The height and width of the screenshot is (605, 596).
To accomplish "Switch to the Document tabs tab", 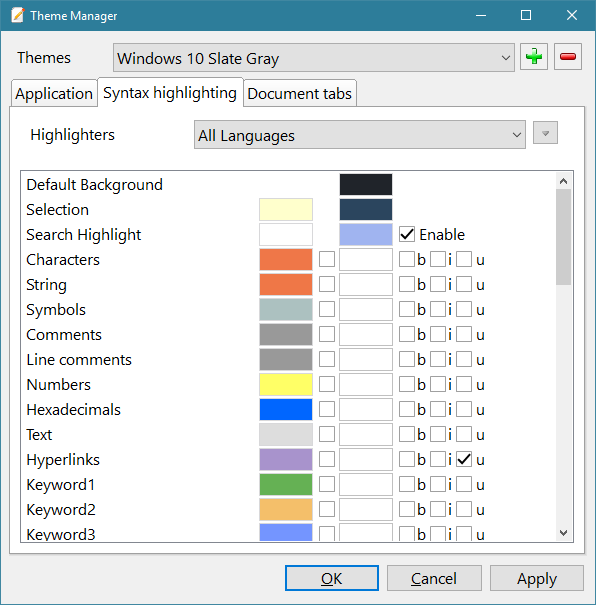I will (300, 93).
